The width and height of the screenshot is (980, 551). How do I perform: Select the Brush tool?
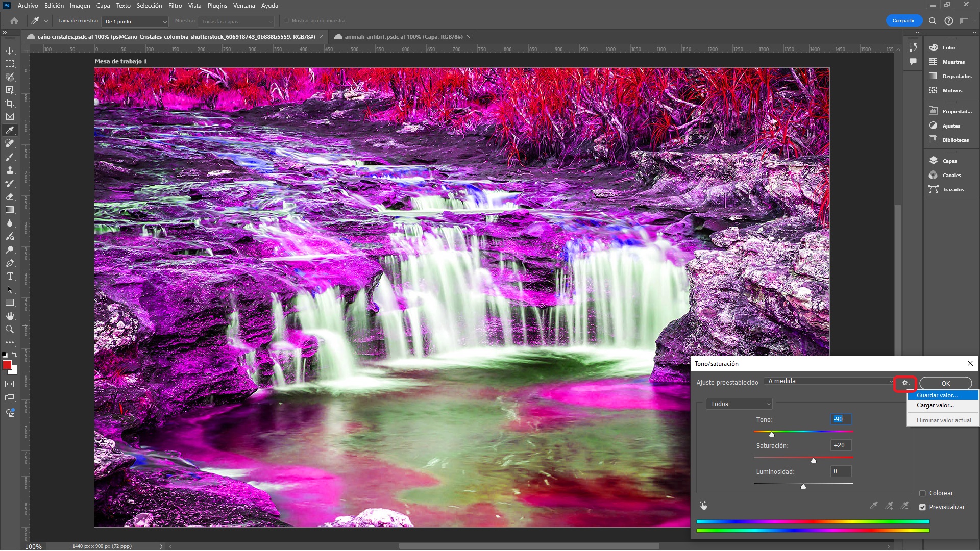(10, 157)
